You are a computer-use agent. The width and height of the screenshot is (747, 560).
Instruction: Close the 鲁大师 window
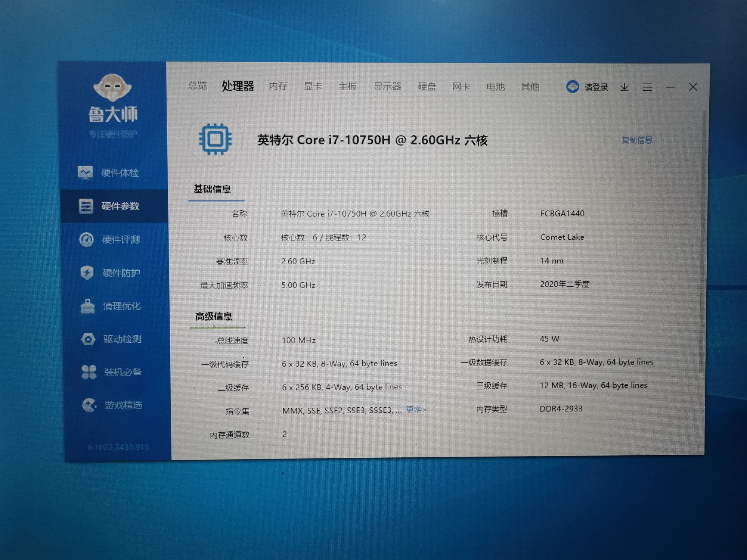pyautogui.click(x=693, y=87)
